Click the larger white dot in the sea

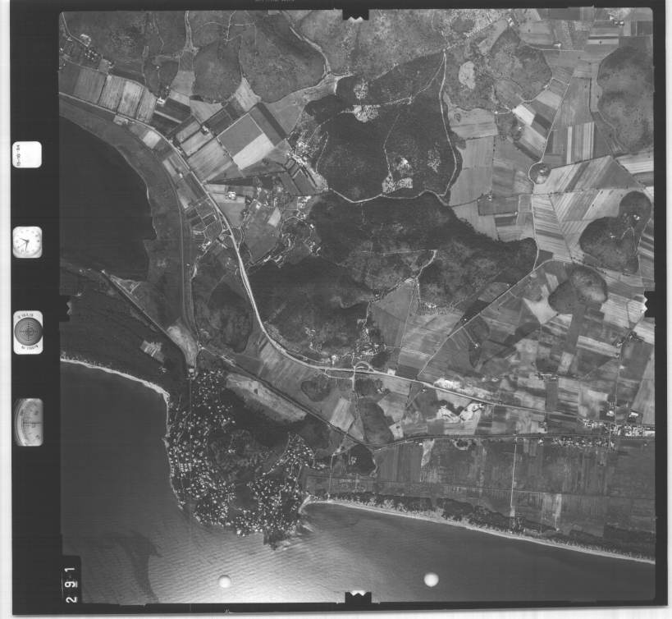coord(431,580)
